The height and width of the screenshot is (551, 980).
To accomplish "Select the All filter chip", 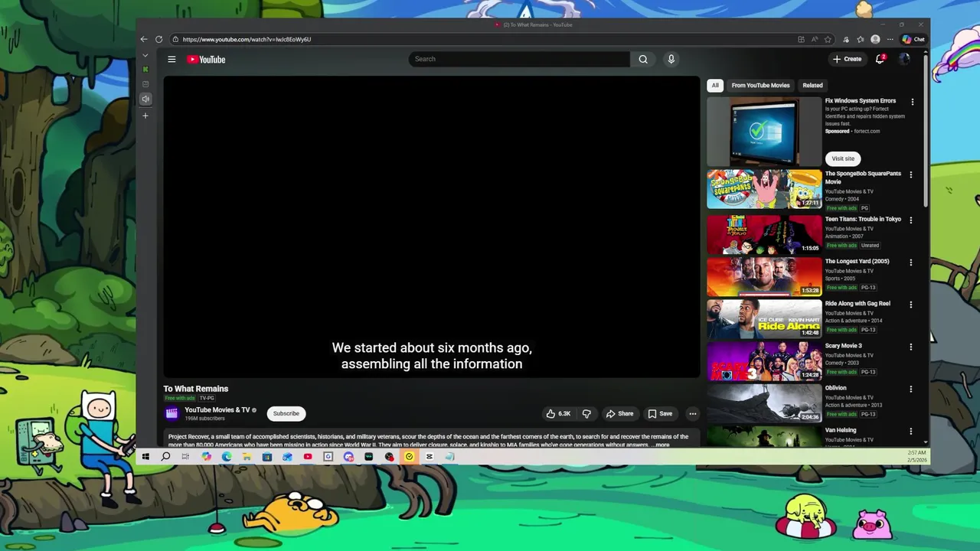I will pos(715,86).
